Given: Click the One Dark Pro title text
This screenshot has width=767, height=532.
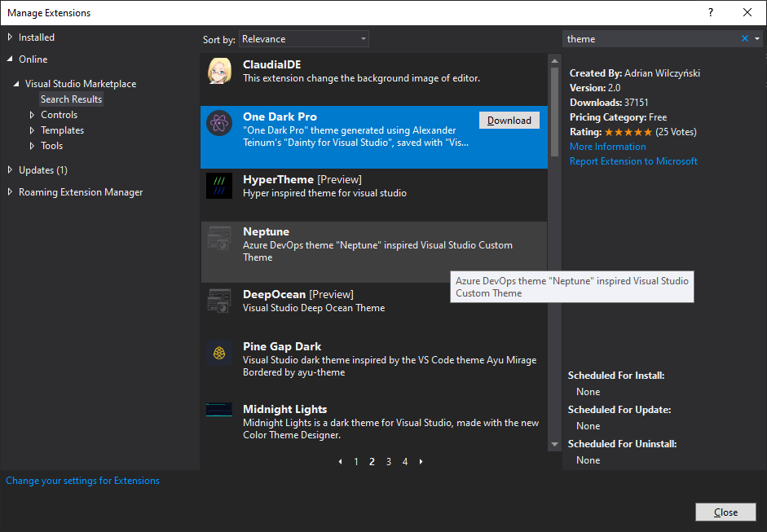Looking at the screenshot, I should click(280, 117).
